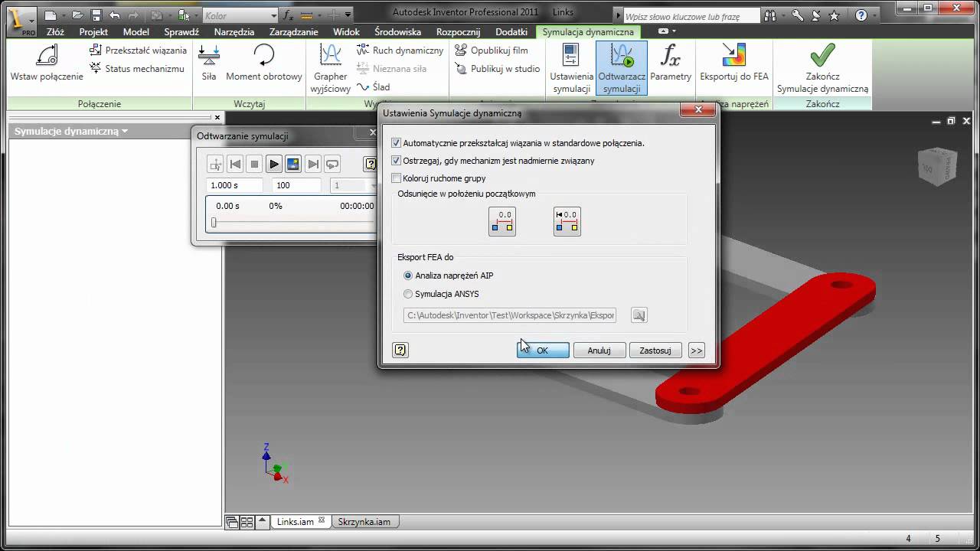Open Parametry fx table
Screen dimensions: 980x551
point(671,63)
